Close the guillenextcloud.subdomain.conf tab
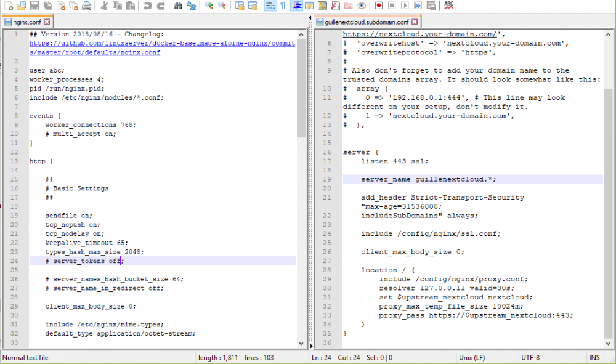Image resolution: width=616 pixels, height=364 pixels. [x=415, y=22]
